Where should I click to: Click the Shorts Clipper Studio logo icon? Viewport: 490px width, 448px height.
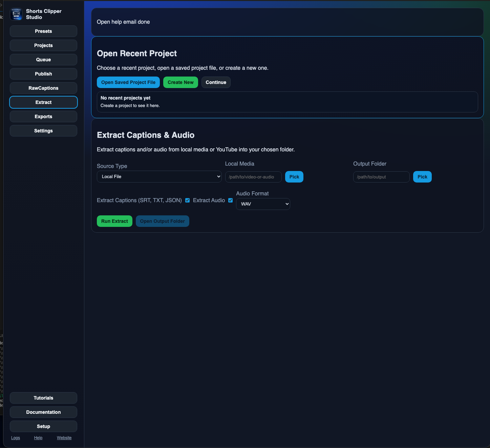[16, 14]
